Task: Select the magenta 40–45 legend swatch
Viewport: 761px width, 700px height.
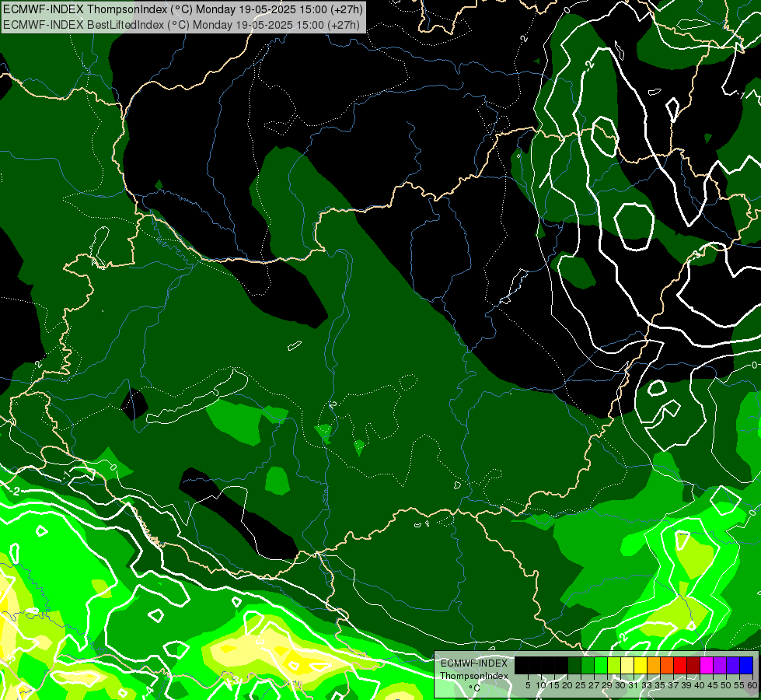Action: tap(707, 665)
